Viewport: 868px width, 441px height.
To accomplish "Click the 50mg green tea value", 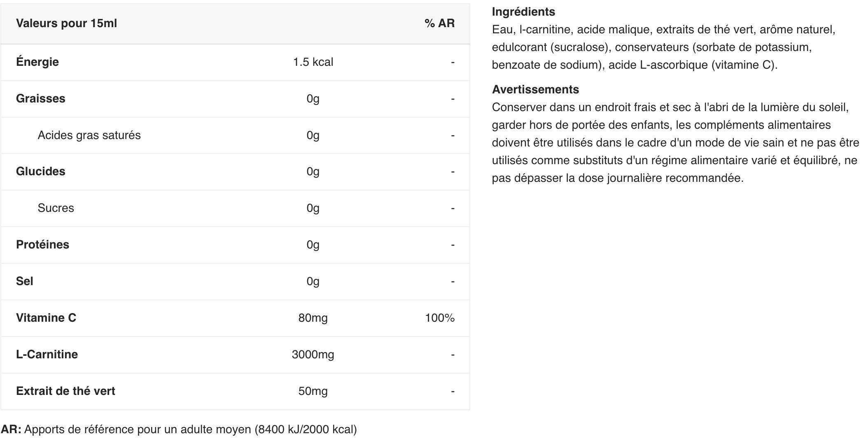I will 313,391.
